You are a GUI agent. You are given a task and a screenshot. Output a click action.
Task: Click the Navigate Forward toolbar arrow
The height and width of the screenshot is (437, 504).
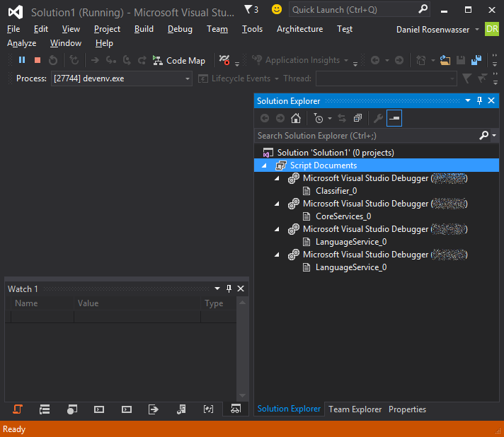point(399,60)
